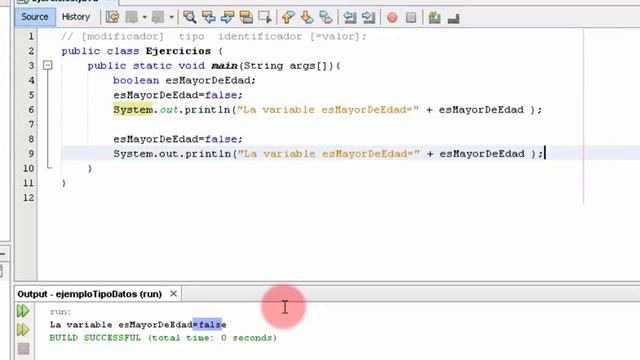Click line number 6 in the gutter
Screen dimensions: 640x360
tap(31, 110)
